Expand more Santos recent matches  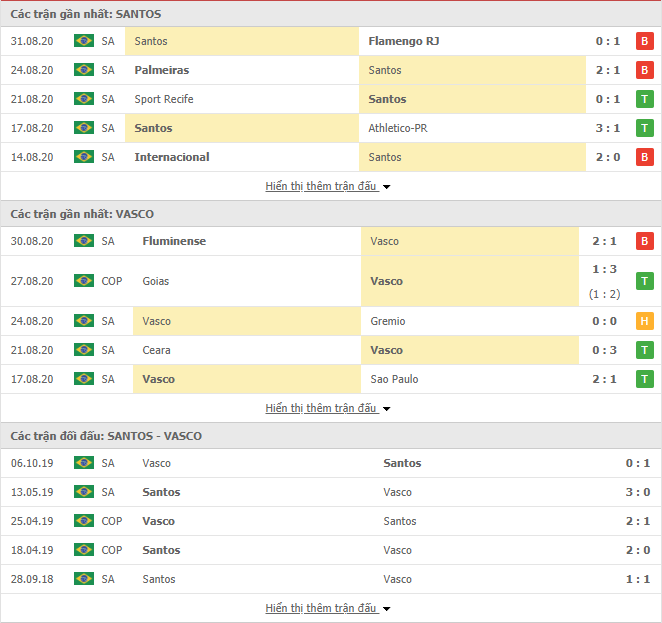[328, 186]
